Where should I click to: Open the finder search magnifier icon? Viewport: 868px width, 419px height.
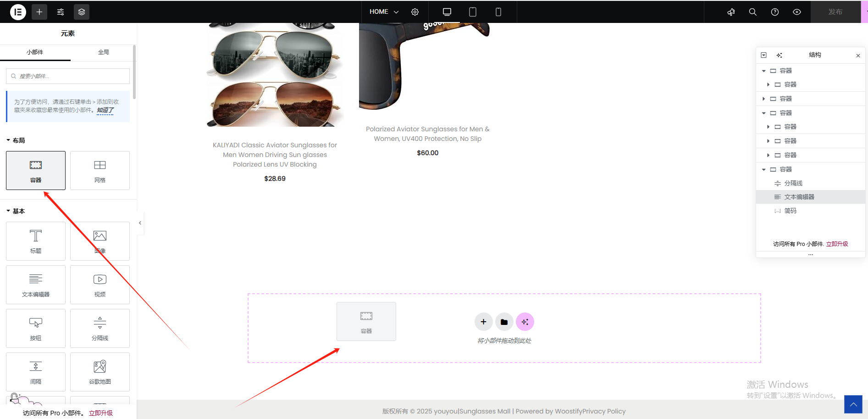point(753,12)
